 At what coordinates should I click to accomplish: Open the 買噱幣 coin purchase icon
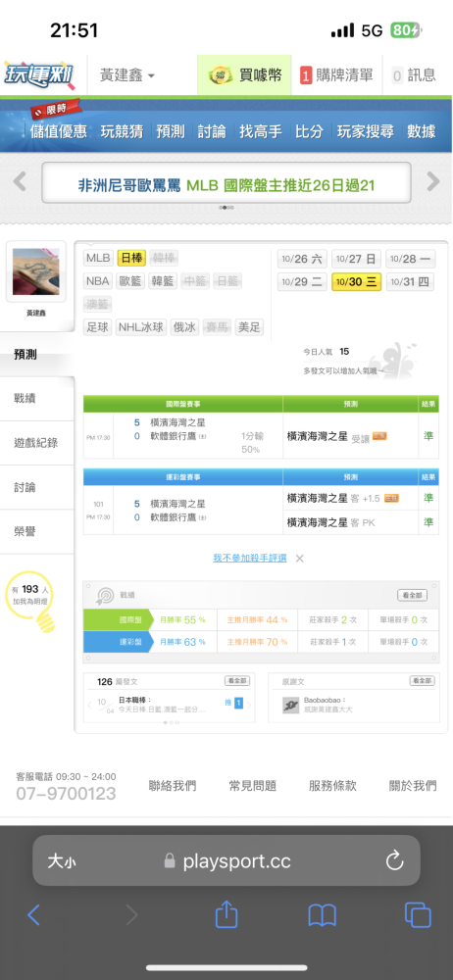click(x=217, y=75)
